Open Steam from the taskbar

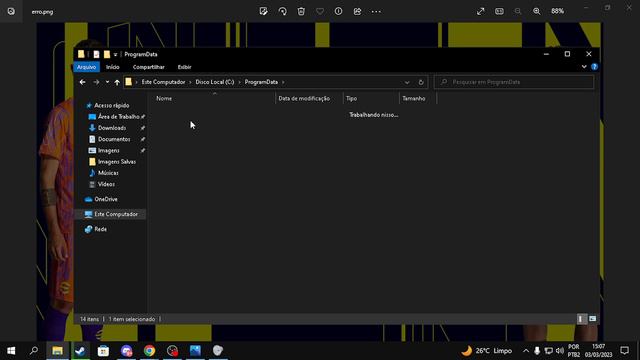(x=80, y=351)
